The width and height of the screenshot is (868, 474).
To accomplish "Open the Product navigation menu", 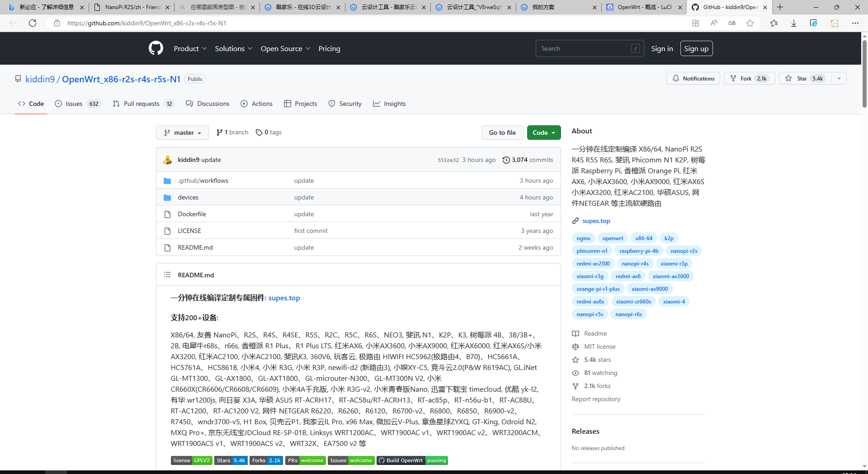I will [x=190, y=48].
